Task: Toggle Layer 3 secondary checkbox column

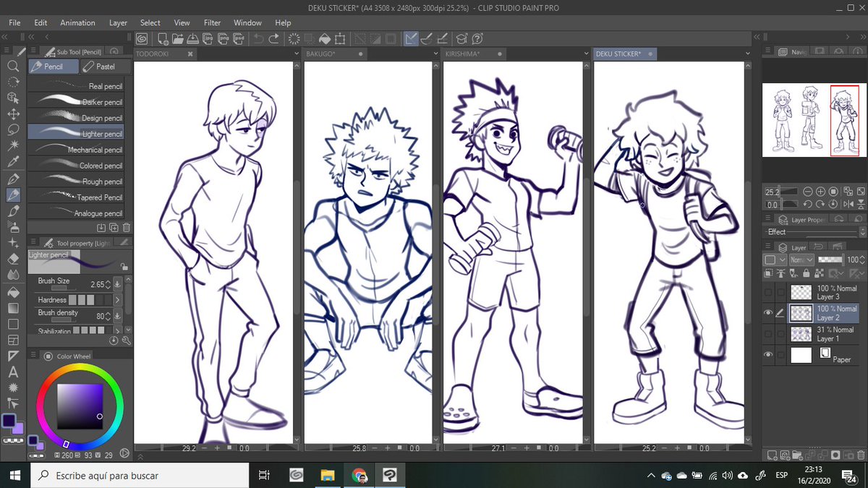Action: [780, 293]
